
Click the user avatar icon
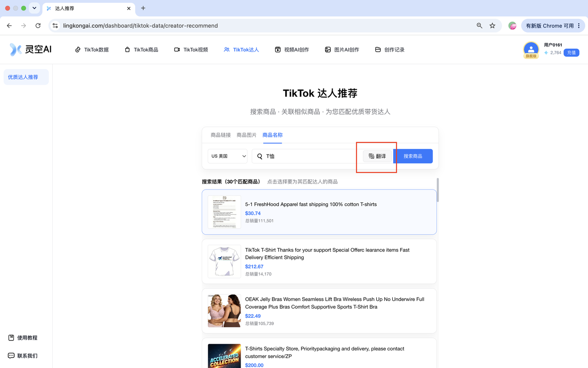coord(531,49)
